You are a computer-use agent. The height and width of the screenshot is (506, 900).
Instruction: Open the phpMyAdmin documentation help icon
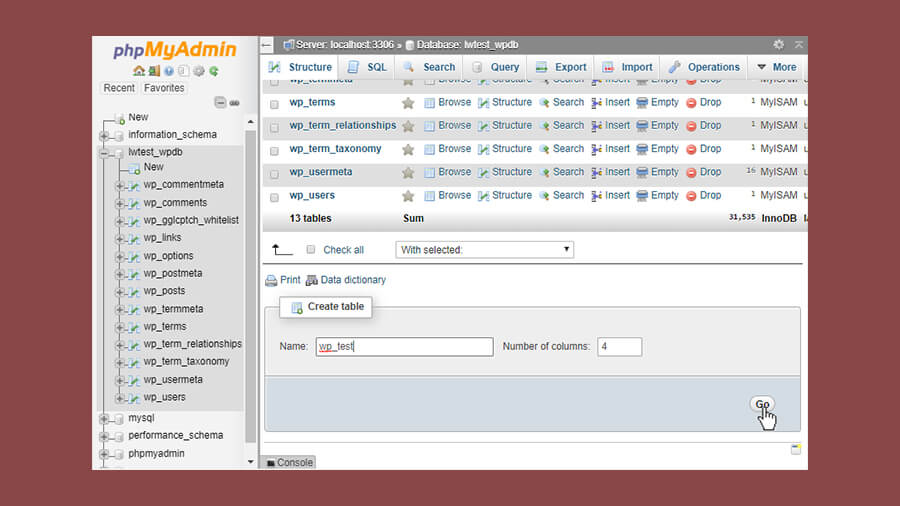(169, 71)
